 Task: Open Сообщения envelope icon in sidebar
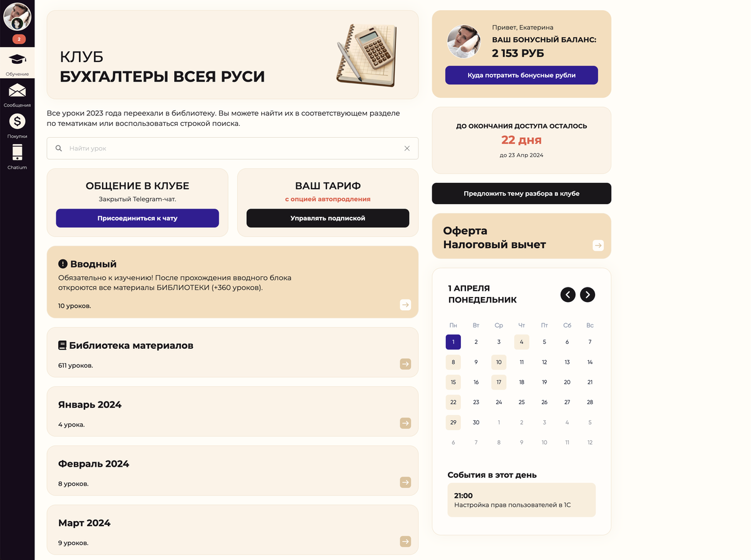pos(17,91)
